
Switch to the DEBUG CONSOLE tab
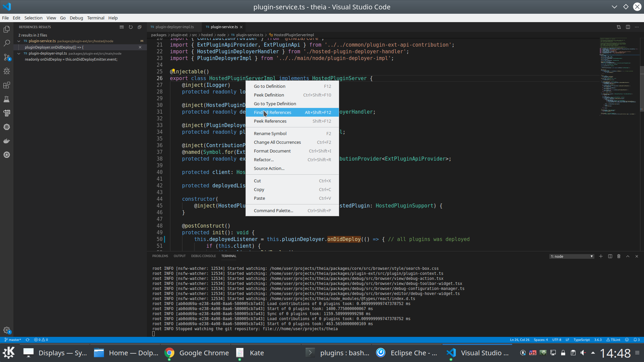pos(203,256)
